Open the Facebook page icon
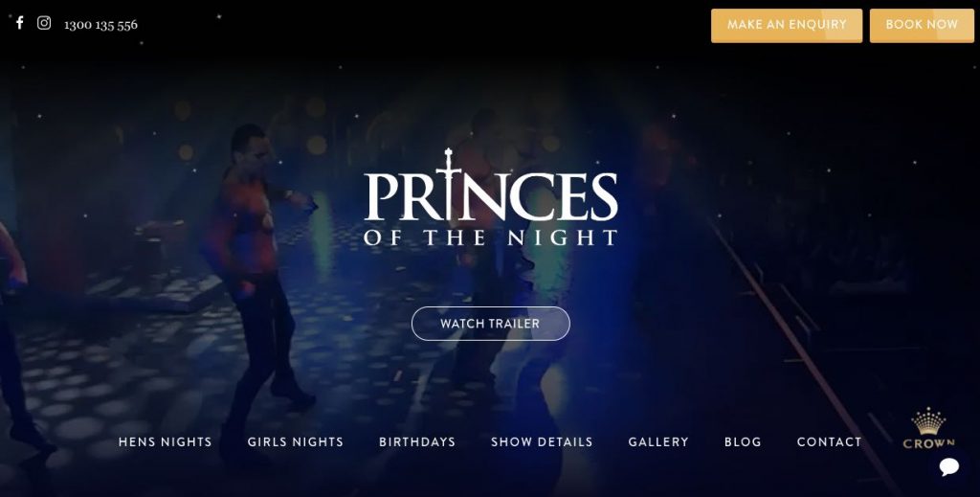980x497 pixels. click(x=20, y=23)
